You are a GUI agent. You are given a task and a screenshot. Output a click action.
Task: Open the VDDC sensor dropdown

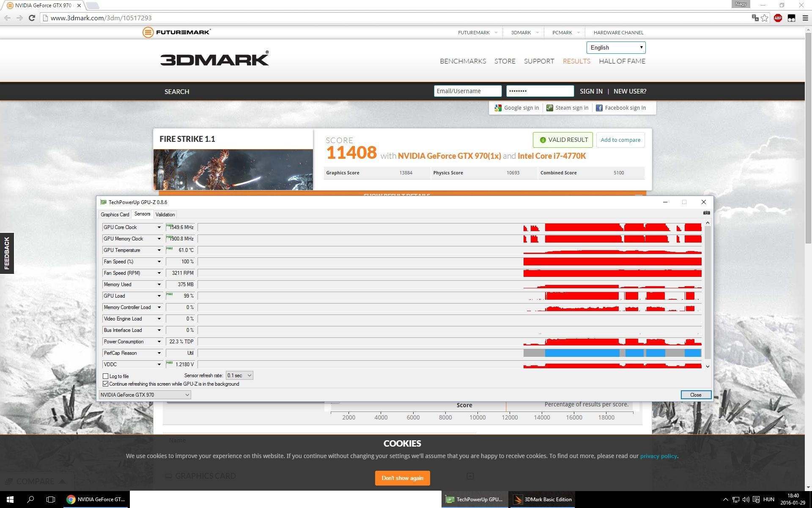click(x=159, y=364)
